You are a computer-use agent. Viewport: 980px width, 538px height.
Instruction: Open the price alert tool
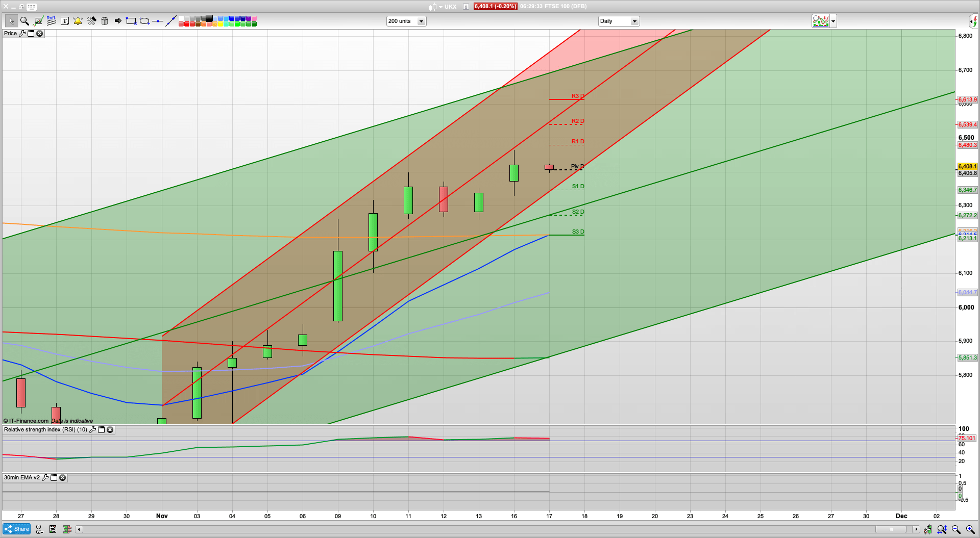tap(77, 21)
